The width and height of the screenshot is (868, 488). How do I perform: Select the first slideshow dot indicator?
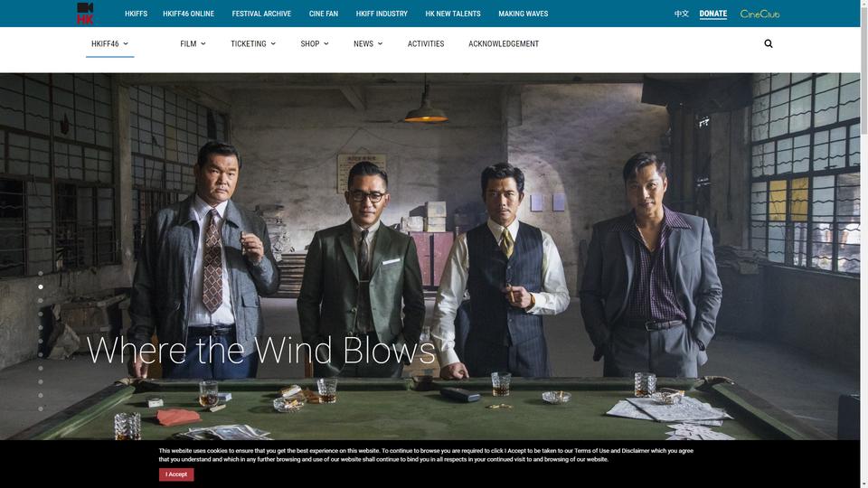coord(41,273)
